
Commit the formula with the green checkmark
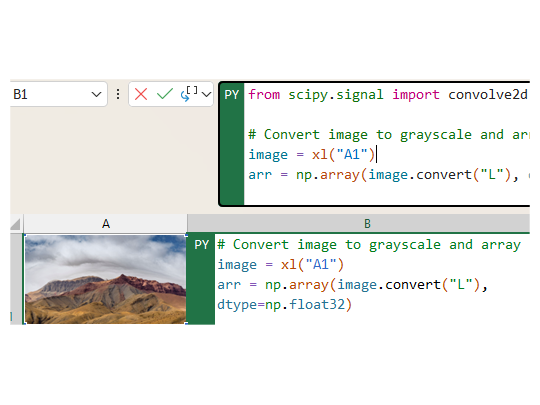(165, 94)
